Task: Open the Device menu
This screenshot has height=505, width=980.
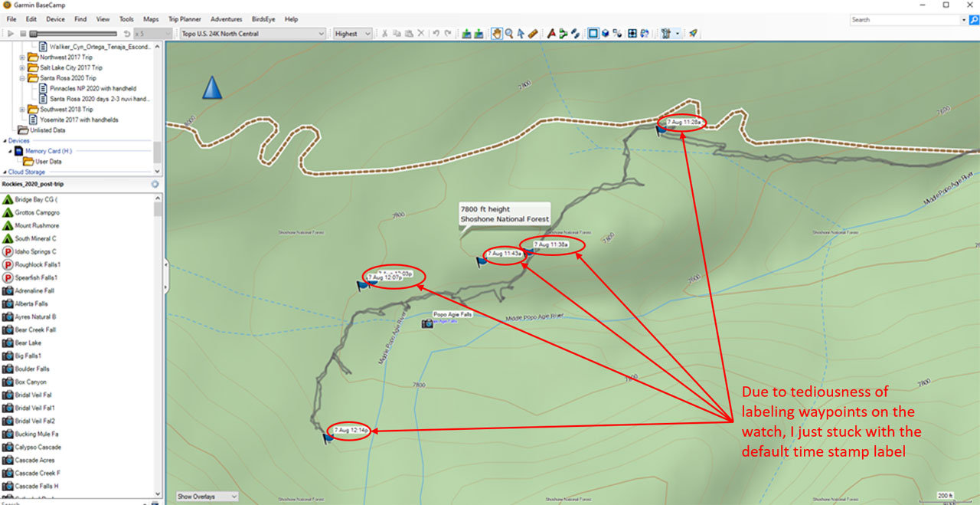Action: point(56,19)
